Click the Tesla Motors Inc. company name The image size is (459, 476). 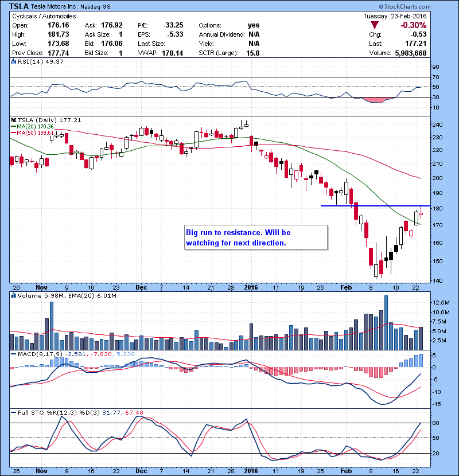[x=54, y=7]
